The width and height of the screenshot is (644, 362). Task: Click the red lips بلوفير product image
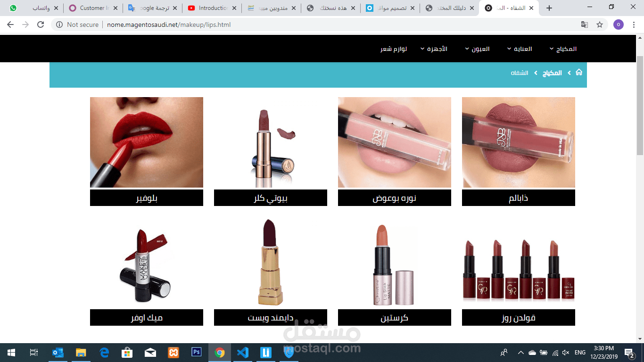point(147,142)
